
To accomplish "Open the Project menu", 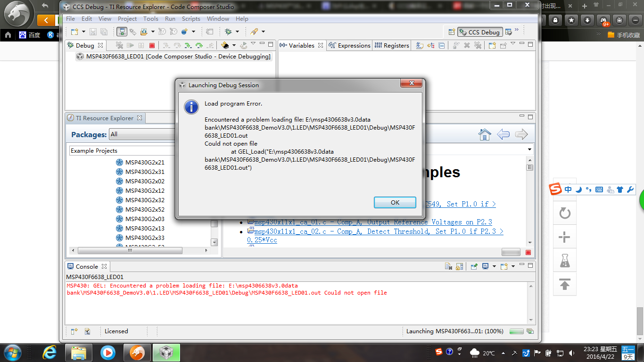I will [127, 19].
